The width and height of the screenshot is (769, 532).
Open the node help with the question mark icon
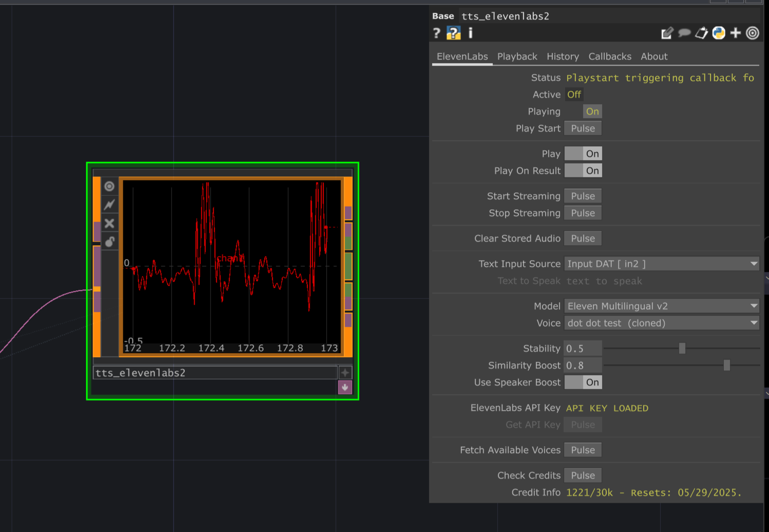click(436, 33)
